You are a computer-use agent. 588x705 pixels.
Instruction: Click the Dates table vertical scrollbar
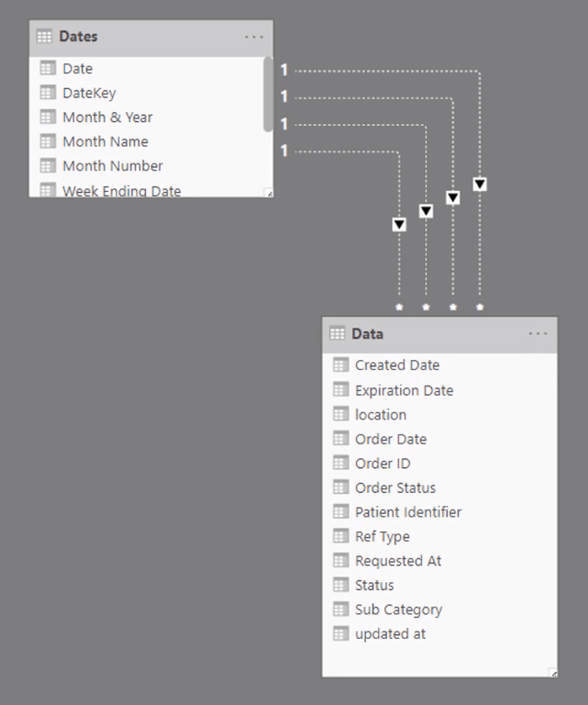click(268, 94)
